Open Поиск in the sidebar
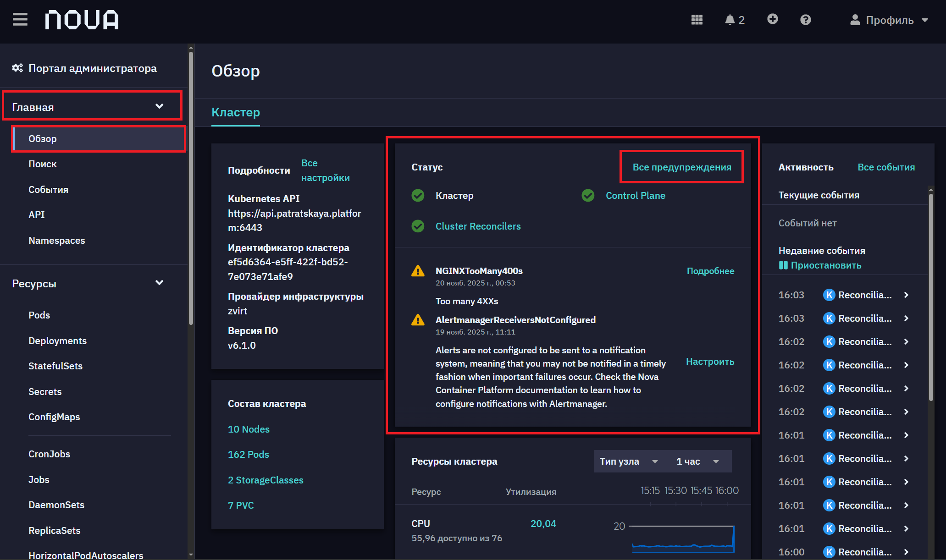The image size is (946, 560). 43,164
